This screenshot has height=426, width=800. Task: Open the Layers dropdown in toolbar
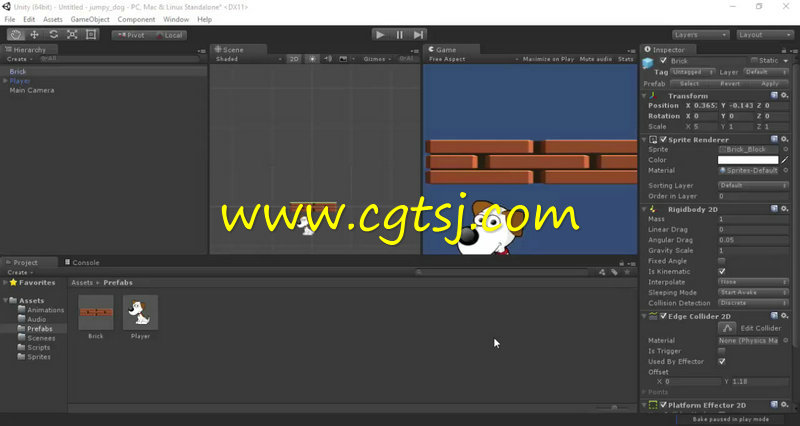coord(700,35)
